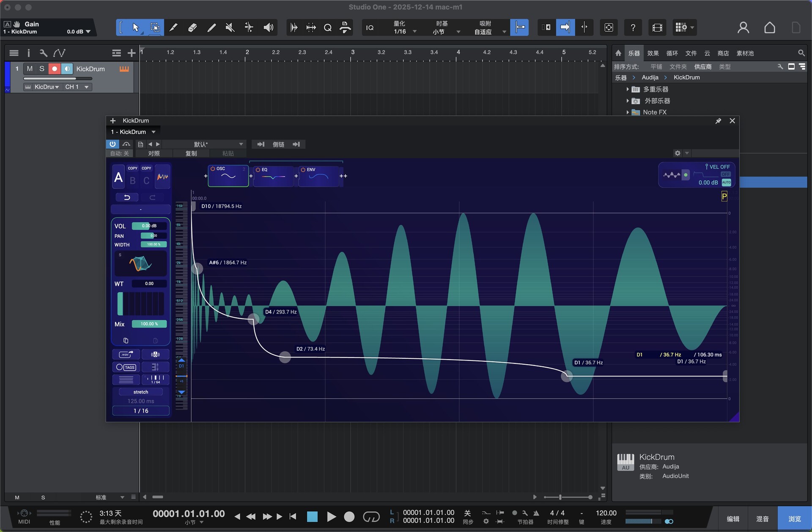Click the 对照 compare button
The height and width of the screenshot is (532, 812).
[x=154, y=153]
